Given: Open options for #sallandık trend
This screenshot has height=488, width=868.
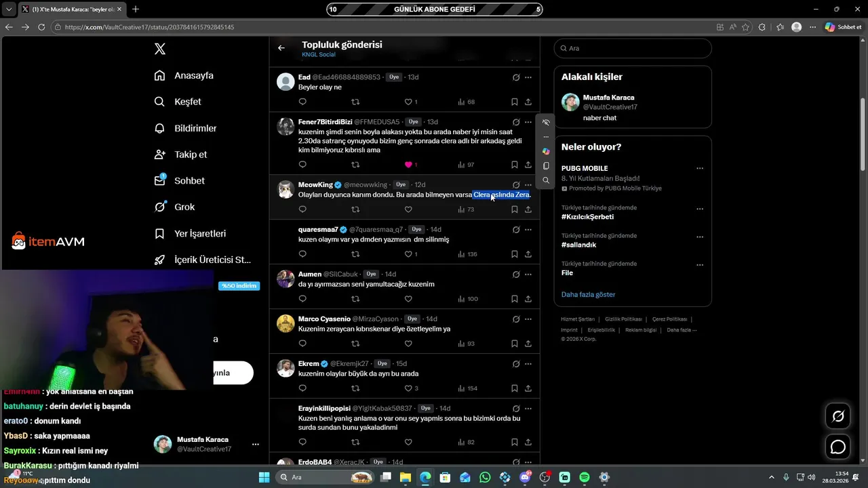Looking at the screenshot, I should click(x=700, y=237).
